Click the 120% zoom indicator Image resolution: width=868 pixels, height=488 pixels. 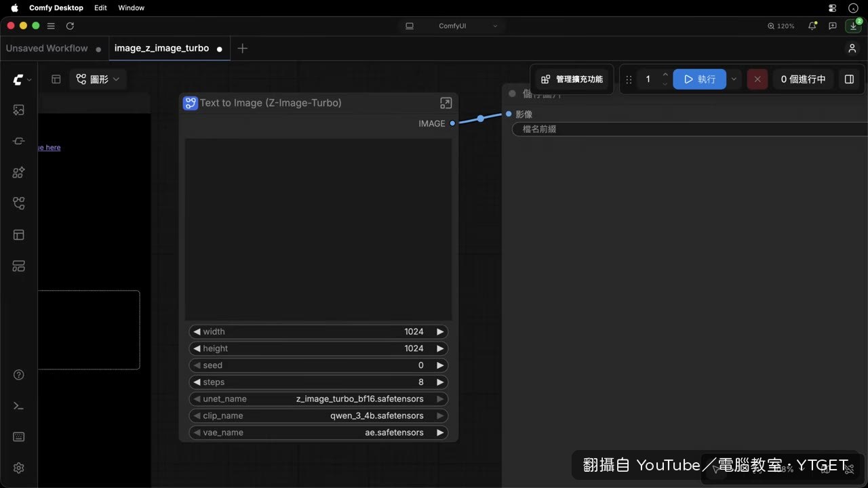(781, 26)
